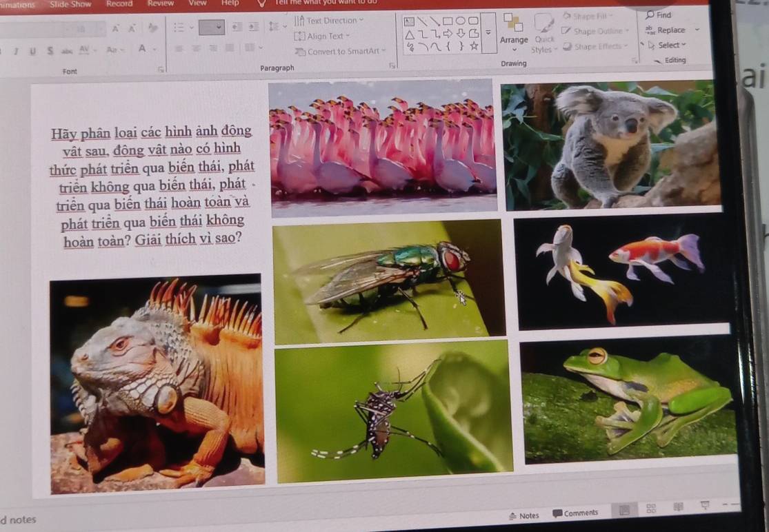Toggle the Notes pane

coord(523,515)
